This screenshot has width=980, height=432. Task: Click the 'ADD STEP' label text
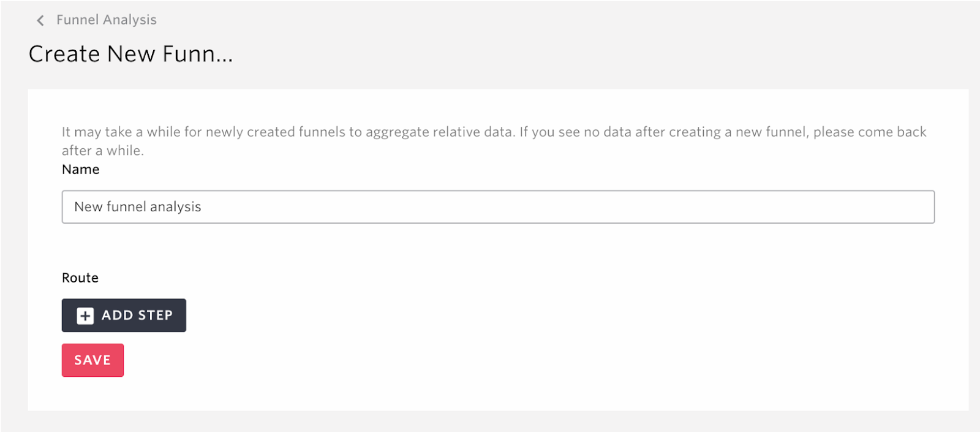point(137,316)
